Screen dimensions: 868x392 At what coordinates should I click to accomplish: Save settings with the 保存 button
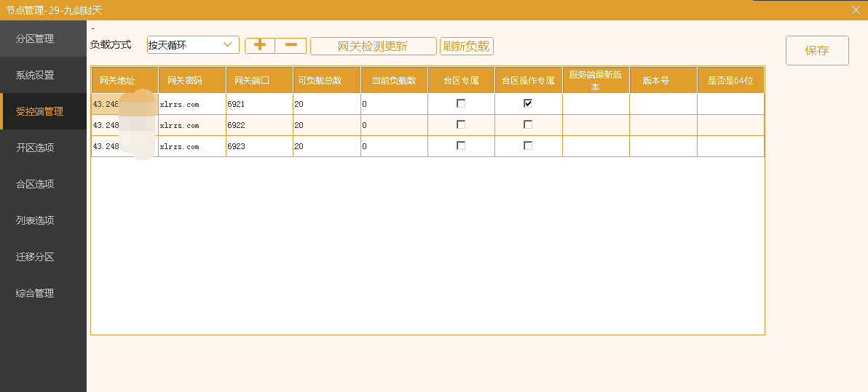pyautogui.click(x=817, y=50)
